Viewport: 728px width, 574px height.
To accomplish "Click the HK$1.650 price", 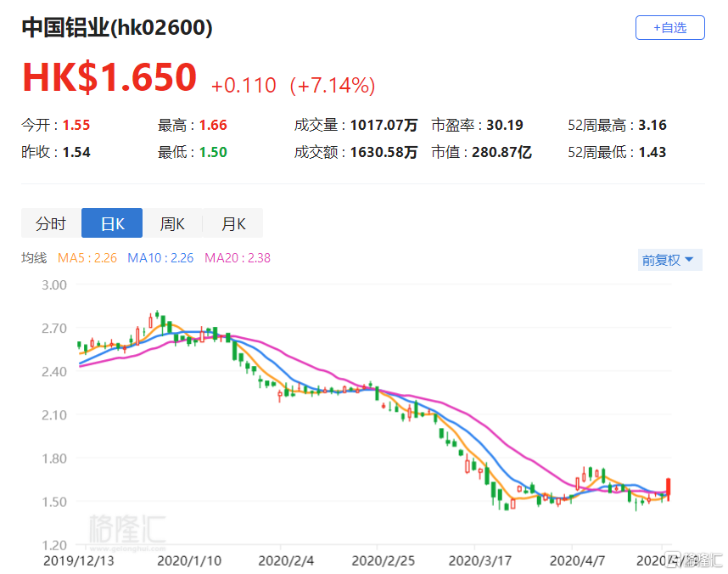I will click(109, 77).
